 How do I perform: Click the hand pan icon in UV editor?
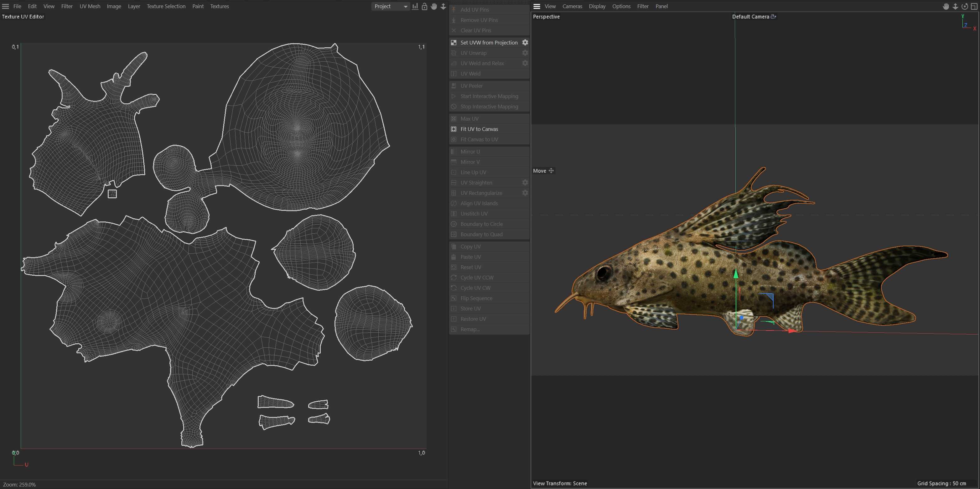pos(434,6)
